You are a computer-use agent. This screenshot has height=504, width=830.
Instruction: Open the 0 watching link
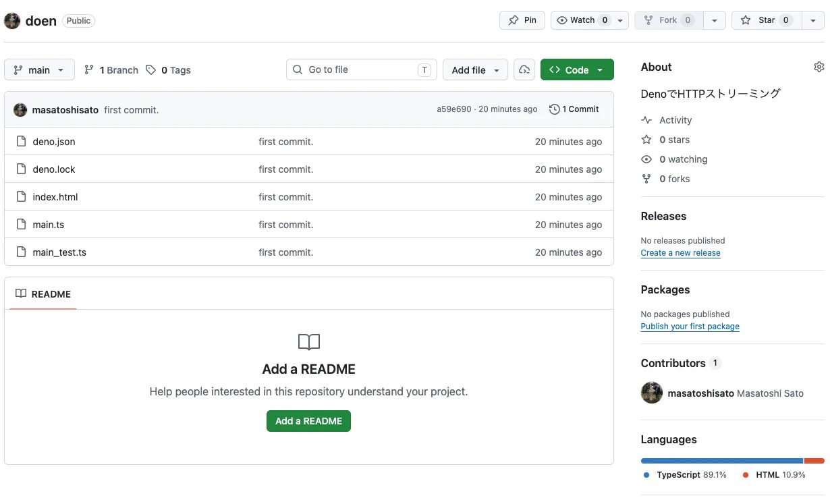[x=674, y=159]
